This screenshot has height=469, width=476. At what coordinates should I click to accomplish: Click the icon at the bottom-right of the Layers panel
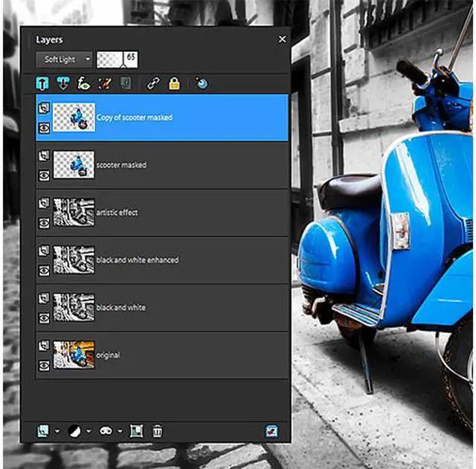271,430
